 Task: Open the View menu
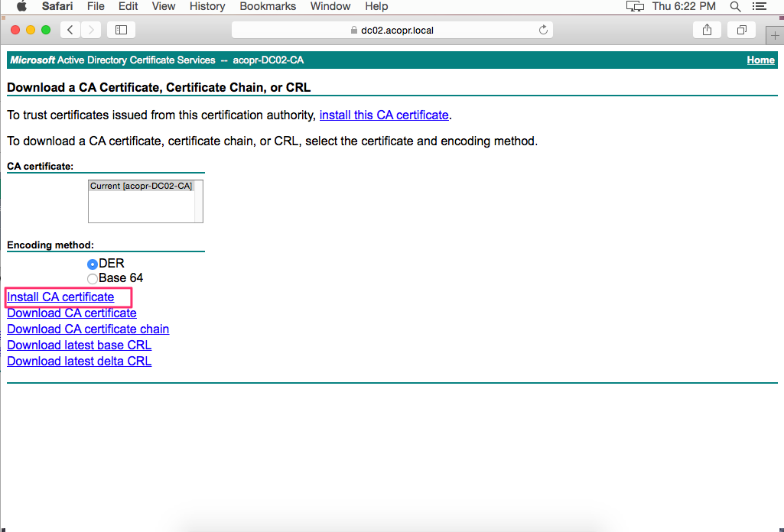click(164, 6)
